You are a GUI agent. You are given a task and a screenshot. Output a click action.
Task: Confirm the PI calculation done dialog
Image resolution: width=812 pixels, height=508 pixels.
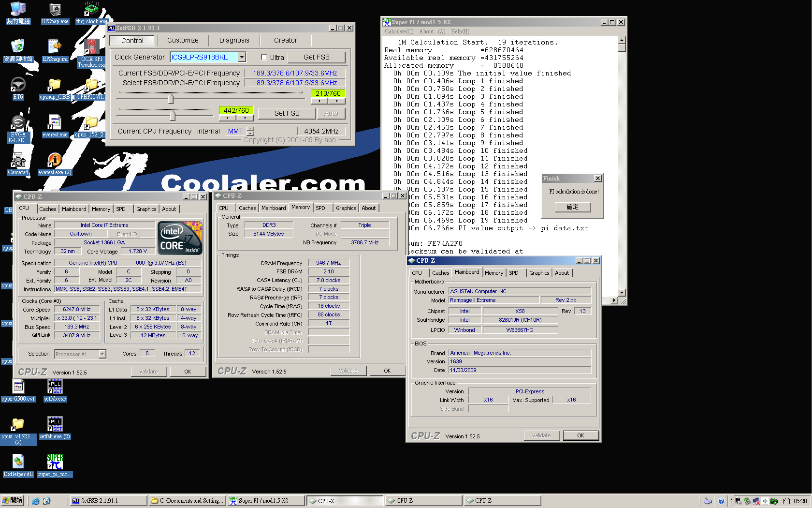click(x=572, y=207)
